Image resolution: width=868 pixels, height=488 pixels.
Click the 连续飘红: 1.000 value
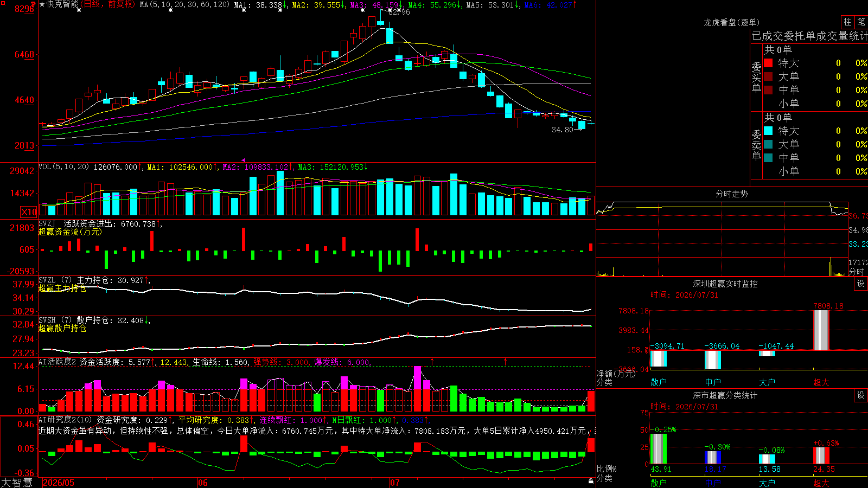pos(291,420)
